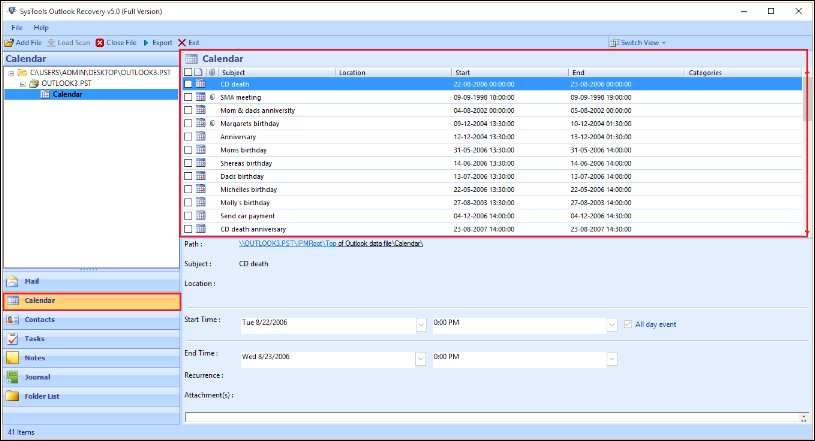Click the Folder List pane folder icon
This screenshot has height=441, width=815.
pos(12,396)
